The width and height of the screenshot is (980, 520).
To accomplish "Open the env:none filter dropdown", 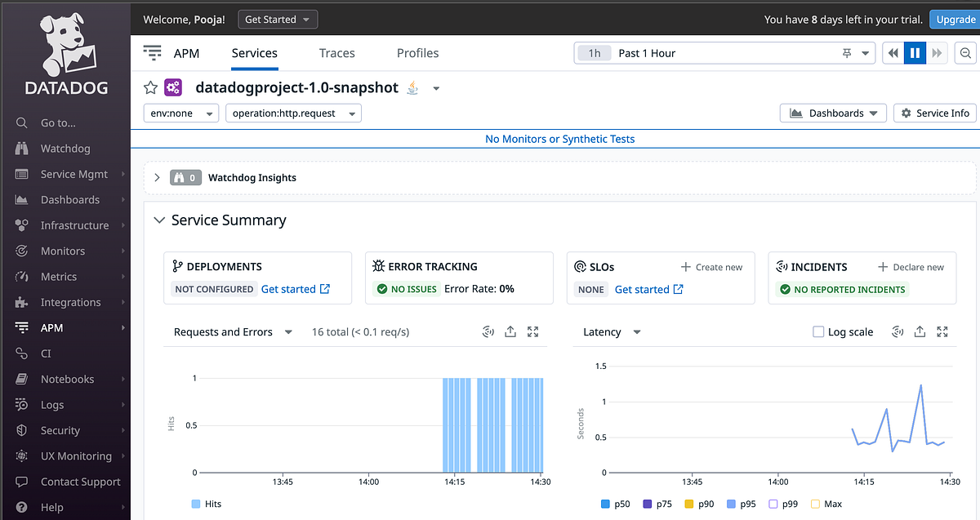I will click(x=180, y=113).
